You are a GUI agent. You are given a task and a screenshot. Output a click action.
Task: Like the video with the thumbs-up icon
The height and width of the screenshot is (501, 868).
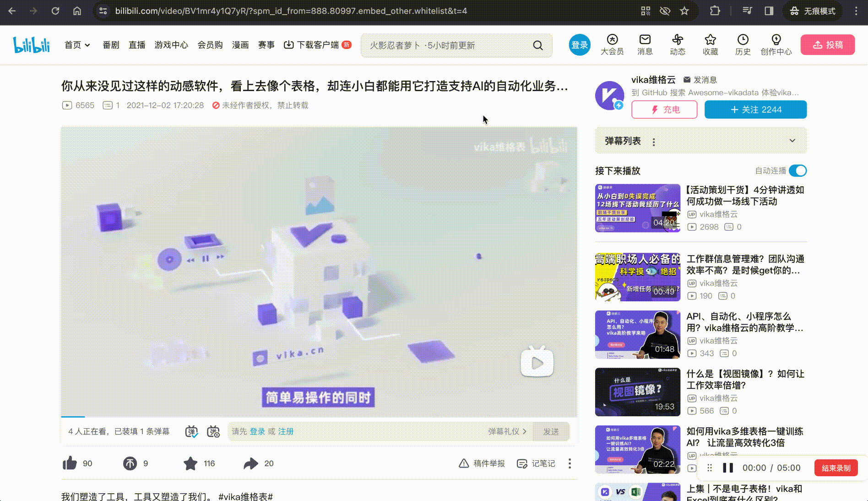point(70,463)
